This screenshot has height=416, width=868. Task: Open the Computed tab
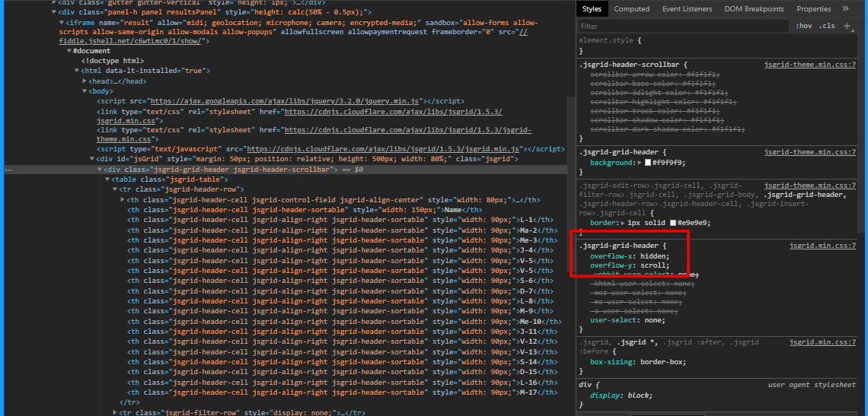pos(632,9)
